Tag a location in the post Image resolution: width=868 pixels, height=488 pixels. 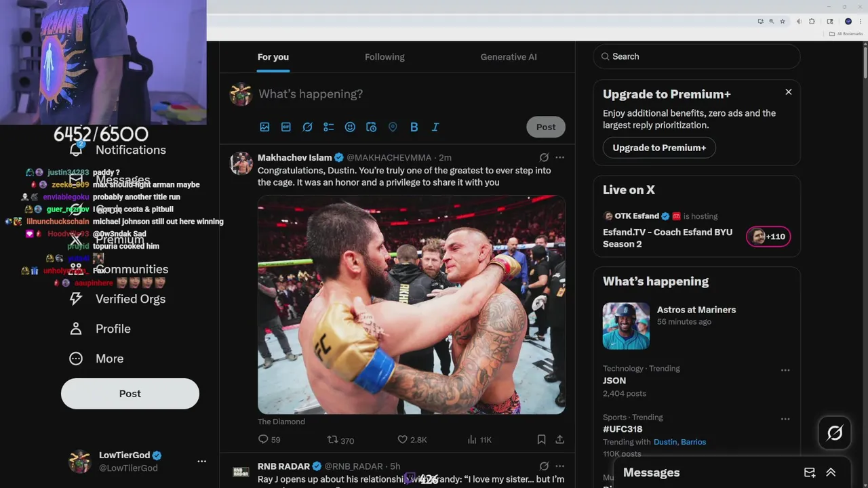(393, 127)
